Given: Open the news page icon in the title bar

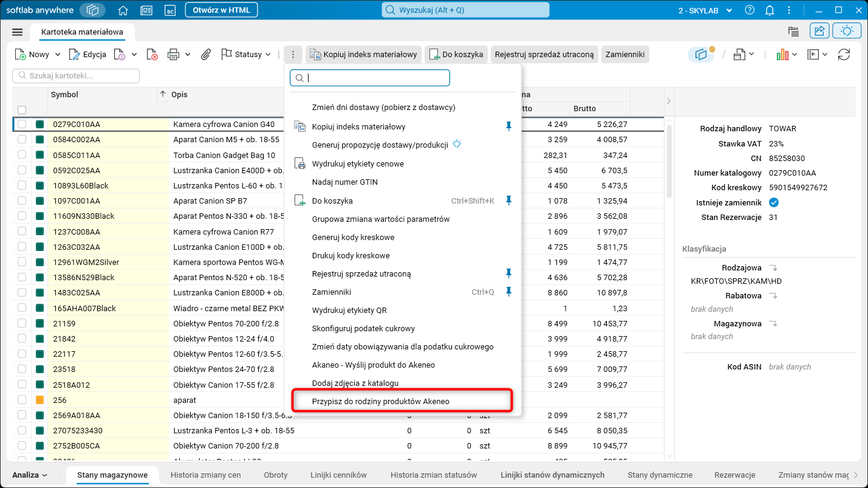Looking at the screenshot, I should coord(146,10).
